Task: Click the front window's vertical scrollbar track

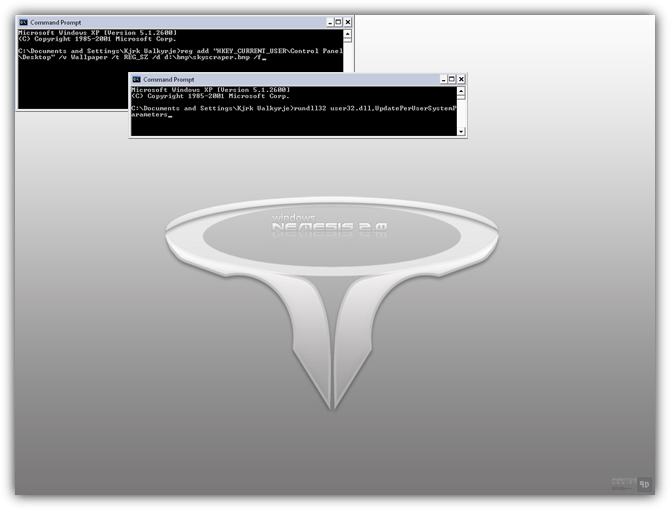Action: click(461, 110)
